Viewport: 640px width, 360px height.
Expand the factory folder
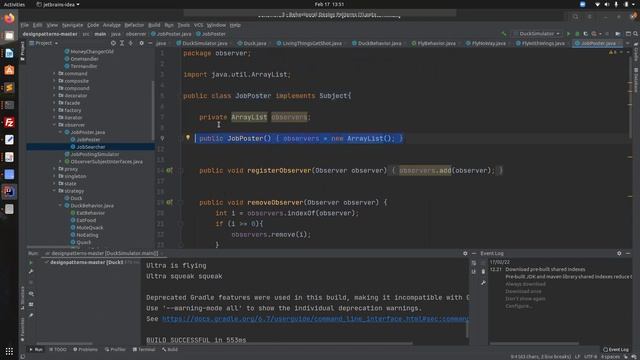[x=54, y=110]
